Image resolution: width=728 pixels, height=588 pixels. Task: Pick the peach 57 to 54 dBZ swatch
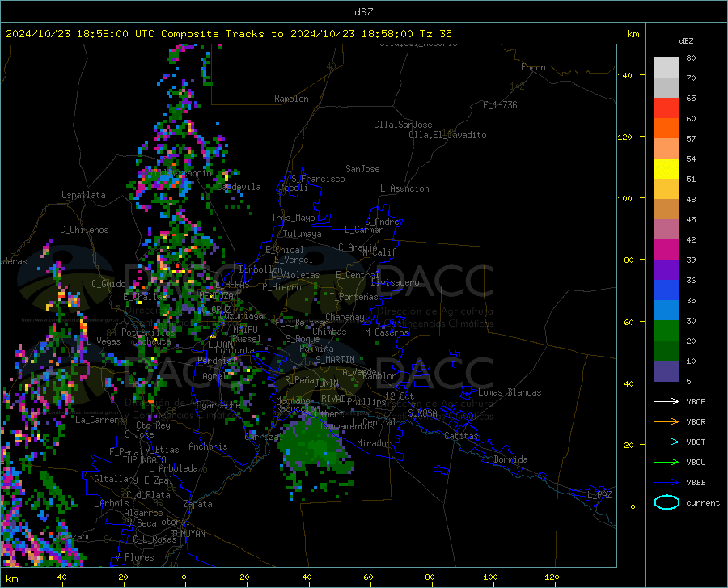[667, 149]
